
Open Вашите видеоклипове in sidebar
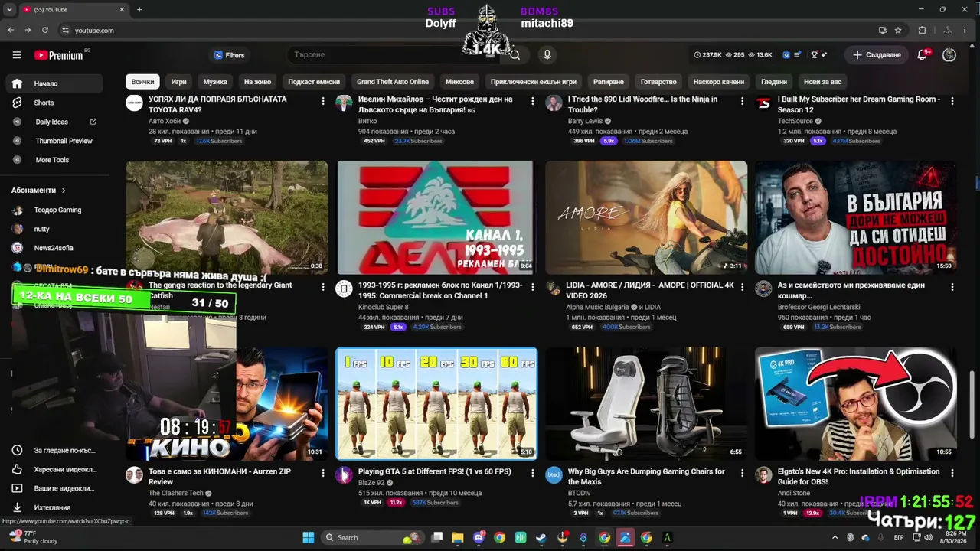pos(55,488)
